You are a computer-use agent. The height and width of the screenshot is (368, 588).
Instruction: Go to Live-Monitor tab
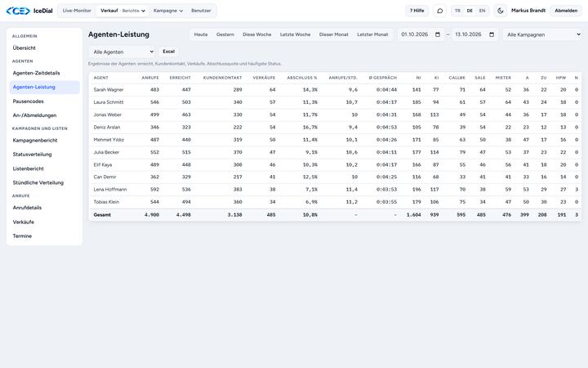77,11
